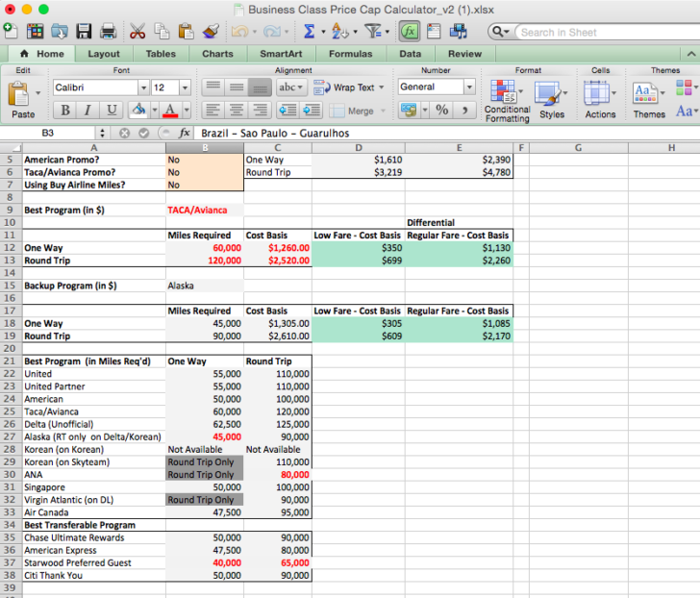Open the font name dropdown arrow
This screenshot has height=598, width=700.
tap(143, 87)
